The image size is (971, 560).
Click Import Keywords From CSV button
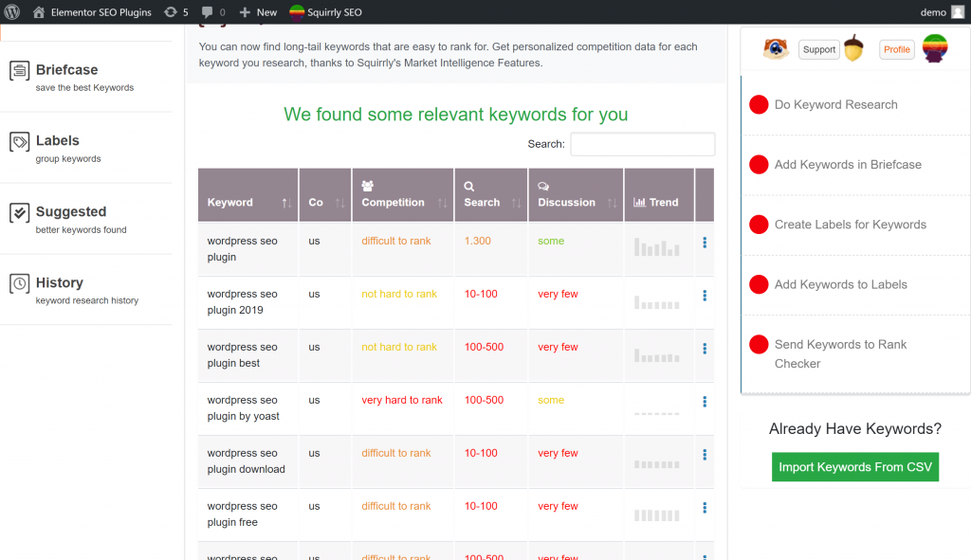click(x=854, y=467)
